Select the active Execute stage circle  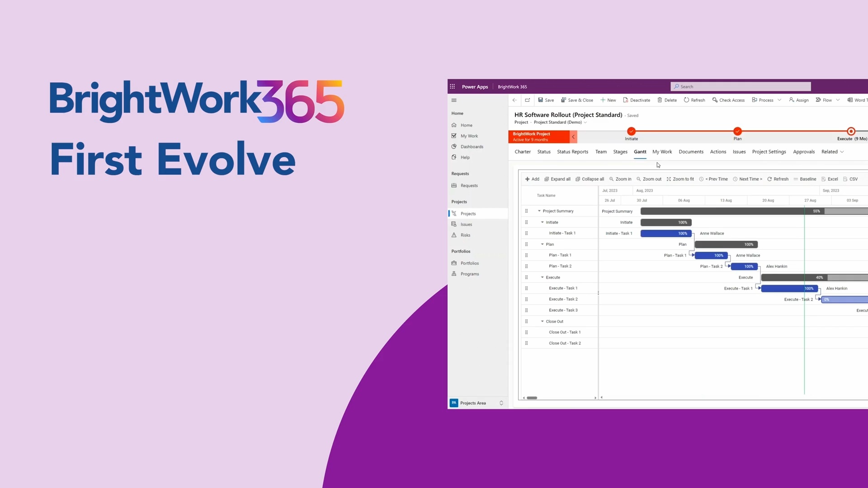[x=851, y=131]
